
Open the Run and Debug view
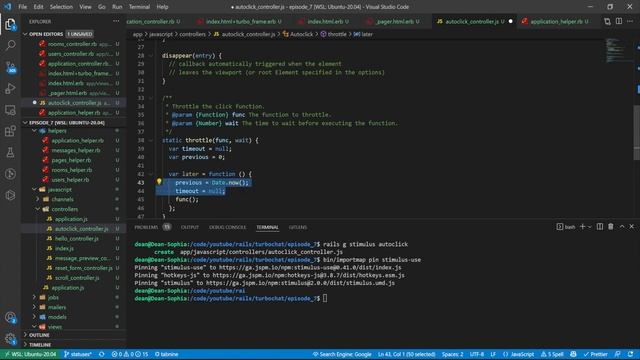click(x=10, y=89)
